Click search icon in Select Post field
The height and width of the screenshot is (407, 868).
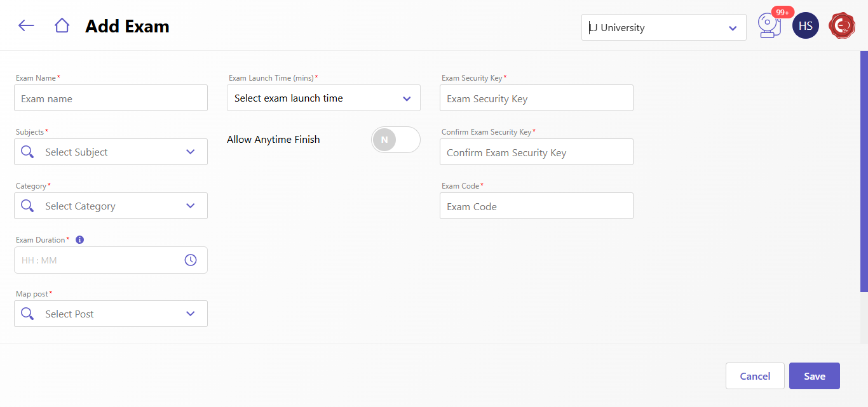tap(27, 314)
